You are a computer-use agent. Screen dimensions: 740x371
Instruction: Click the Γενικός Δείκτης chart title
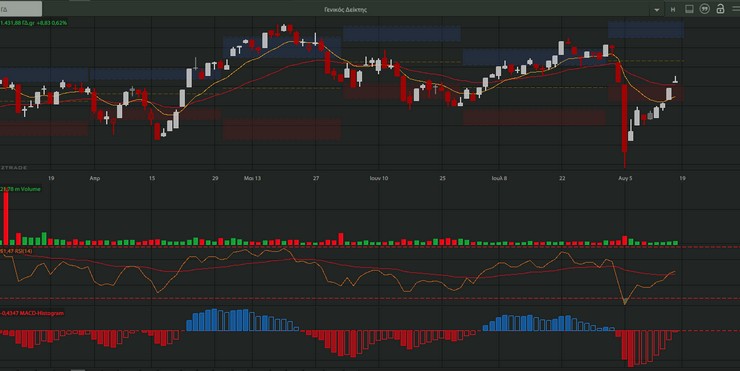pyautogui.click(x=345, y=9)
